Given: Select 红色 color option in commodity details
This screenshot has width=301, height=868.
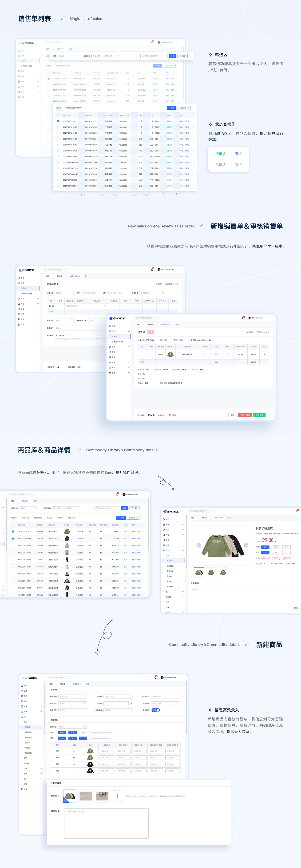Looking at the screenshot, I should click(276, 547).
